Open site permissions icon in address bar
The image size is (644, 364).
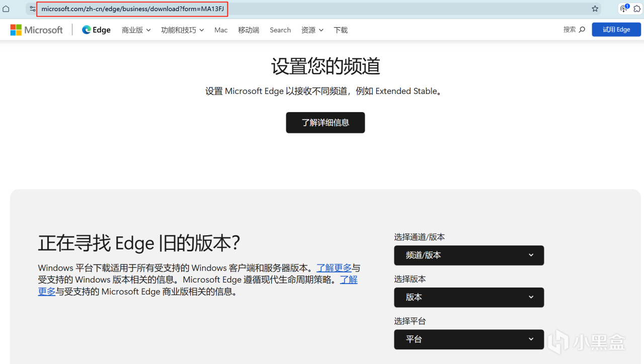point(32,9)
